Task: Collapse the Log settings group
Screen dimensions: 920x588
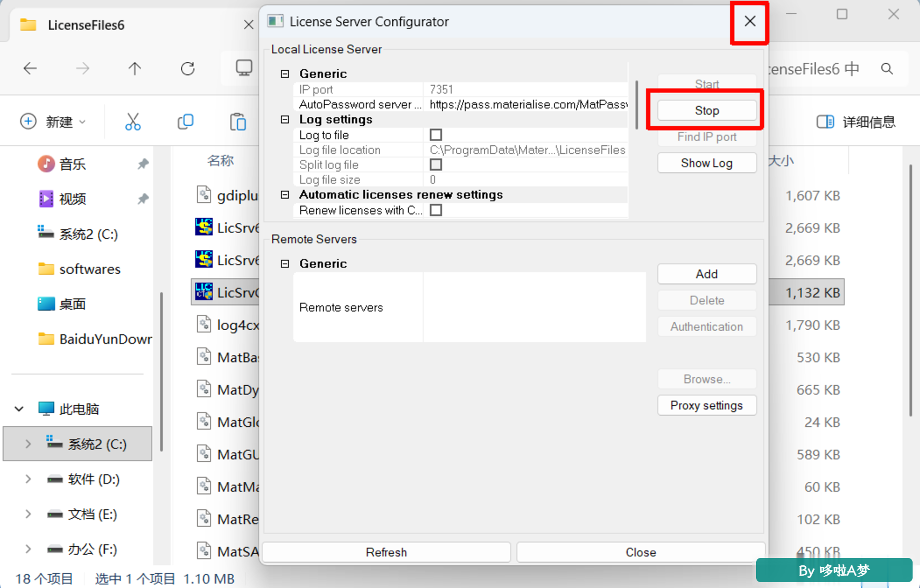Action: (285, 119)
